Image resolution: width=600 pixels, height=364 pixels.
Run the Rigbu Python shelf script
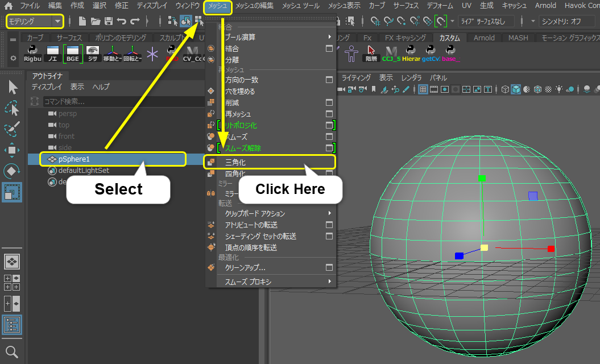pos(32,53)
